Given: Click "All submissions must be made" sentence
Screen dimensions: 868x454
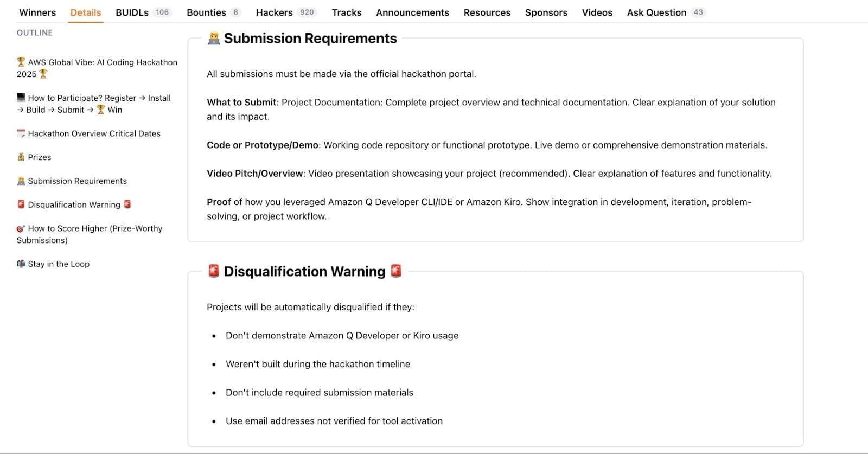Looking at the screenshot, I should [341, 74].
